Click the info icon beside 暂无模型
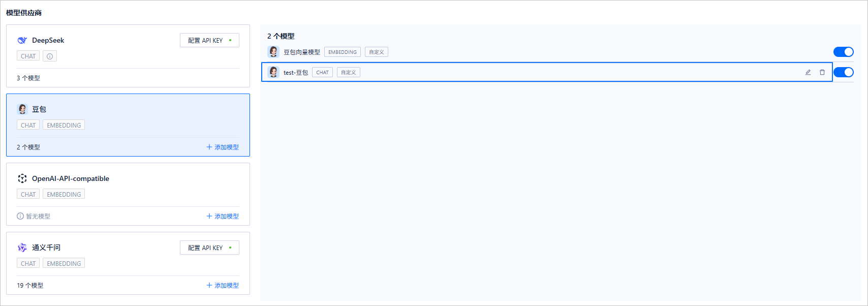Image resolution: width=868 pixels, height=306 pixels. click(x=20, y=216)
